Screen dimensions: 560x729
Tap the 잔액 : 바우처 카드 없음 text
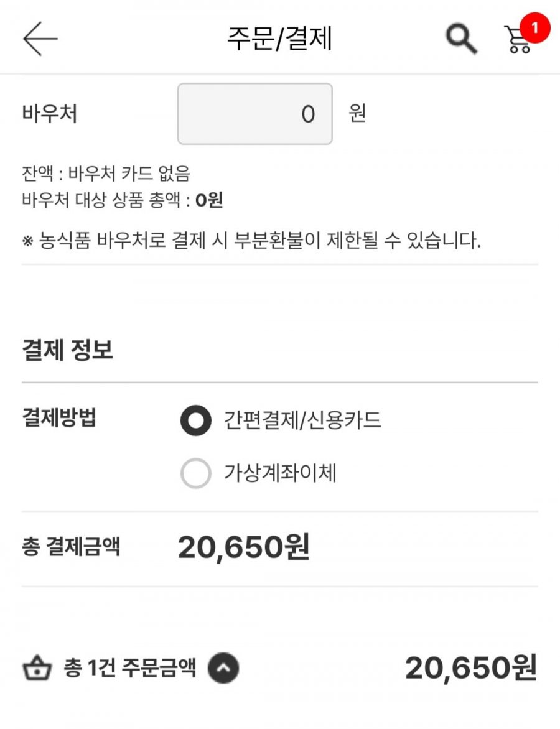coord(106,174)
